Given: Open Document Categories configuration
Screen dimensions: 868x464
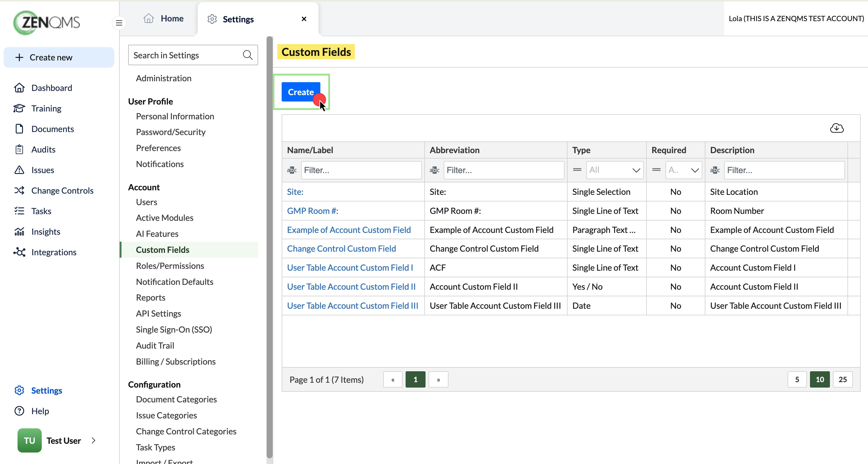Looking at the screenshot, I should [x=176, y=399].
